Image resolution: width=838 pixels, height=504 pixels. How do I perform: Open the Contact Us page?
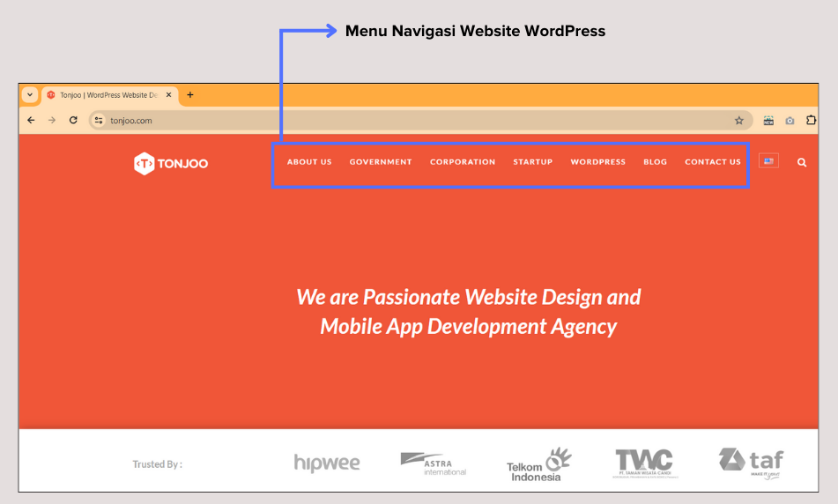[x=713, y=162]
